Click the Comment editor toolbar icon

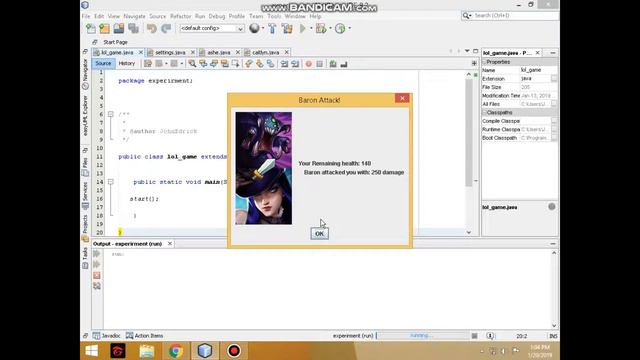[x=333, y=64]
